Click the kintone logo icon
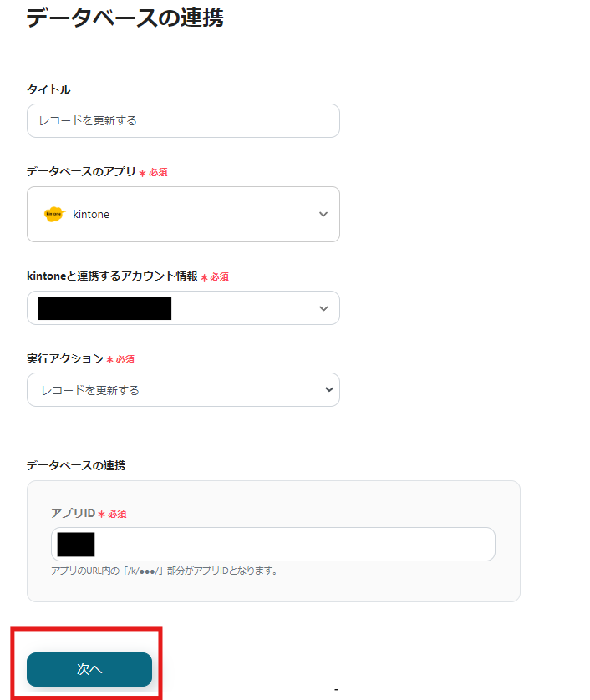 53,214
